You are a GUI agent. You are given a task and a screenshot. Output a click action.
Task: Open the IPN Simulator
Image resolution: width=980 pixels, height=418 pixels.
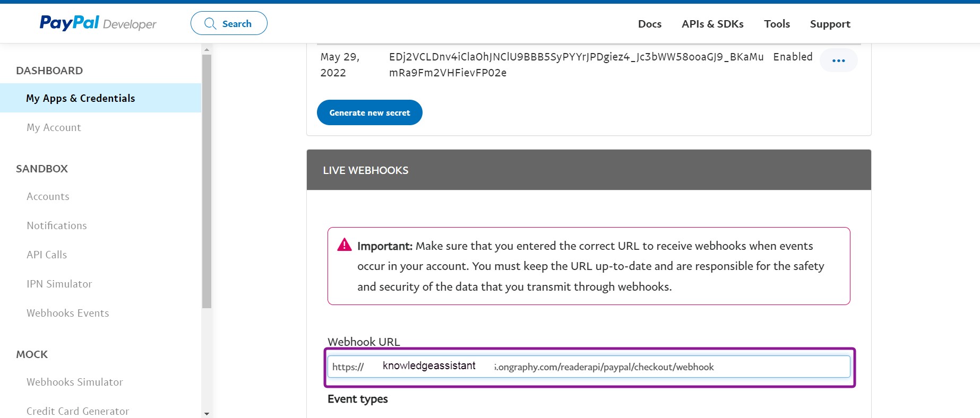(x=59, y=284)
